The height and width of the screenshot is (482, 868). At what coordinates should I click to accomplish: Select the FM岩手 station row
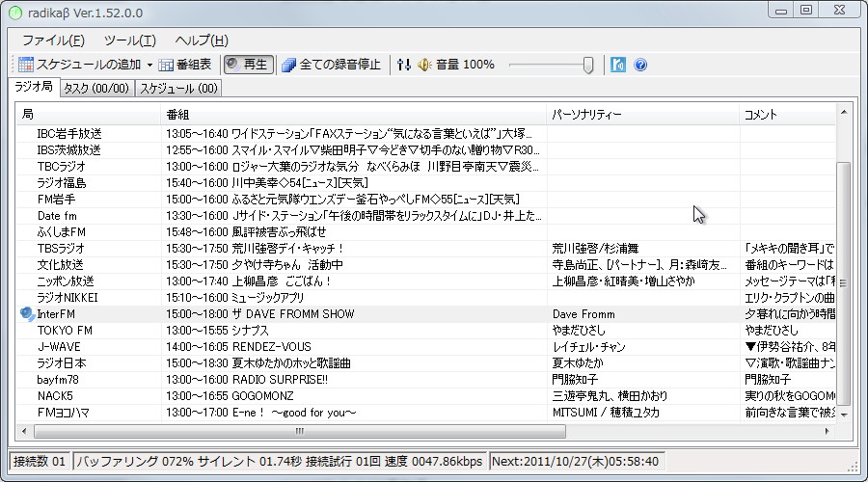point(426,200)
